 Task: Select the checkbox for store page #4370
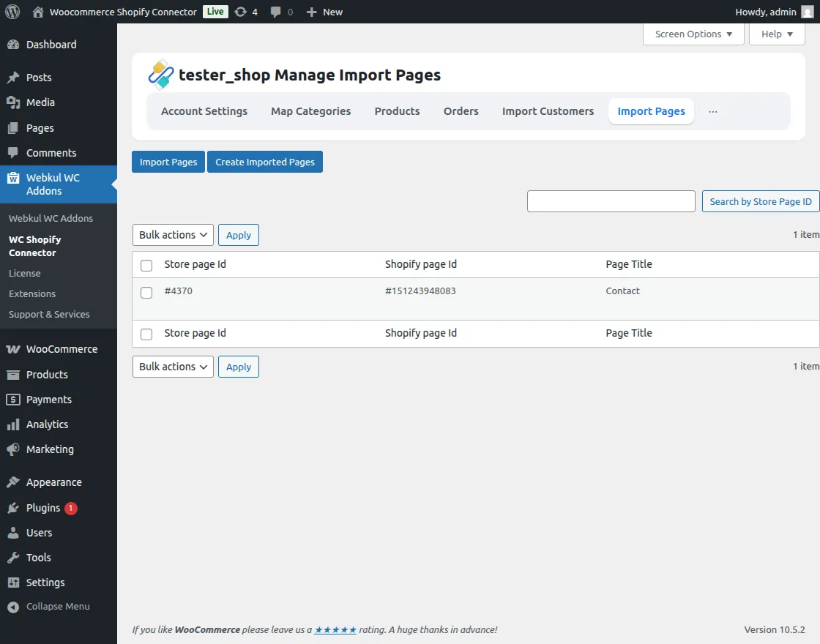tap(146, 293)
